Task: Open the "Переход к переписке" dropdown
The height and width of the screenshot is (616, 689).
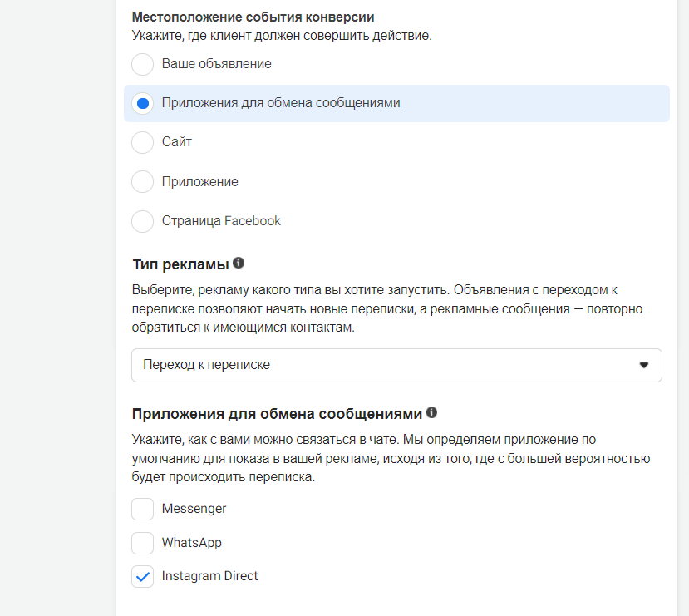Action: [x=396, y=365]
